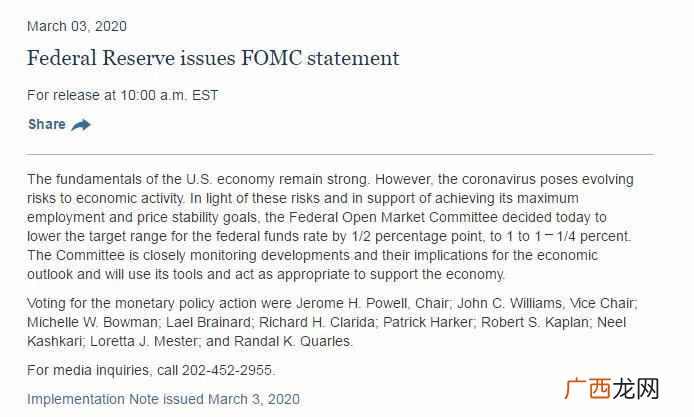Viewport: 694px width, 417px height.
Task: Click the March 03, 2020 date
Action: [x=77, y=26]
